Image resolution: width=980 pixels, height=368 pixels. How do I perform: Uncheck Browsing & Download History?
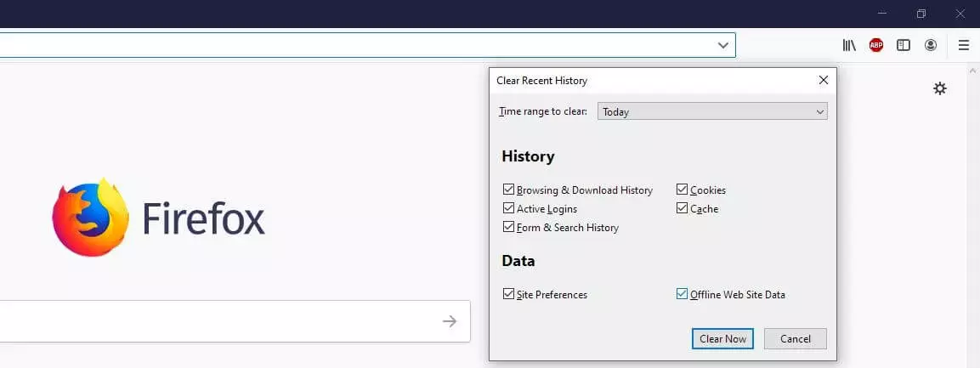tap(509, 190)
